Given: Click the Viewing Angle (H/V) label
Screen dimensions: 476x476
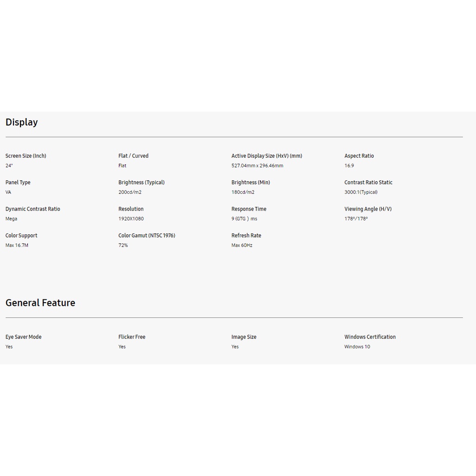Looking at the screenshot, I should pos(368,209).
